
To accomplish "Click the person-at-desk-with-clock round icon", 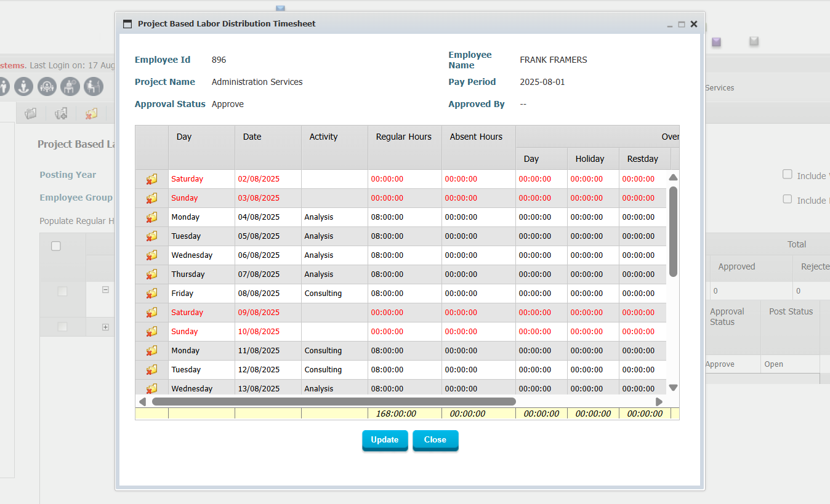I will [70, 87].
